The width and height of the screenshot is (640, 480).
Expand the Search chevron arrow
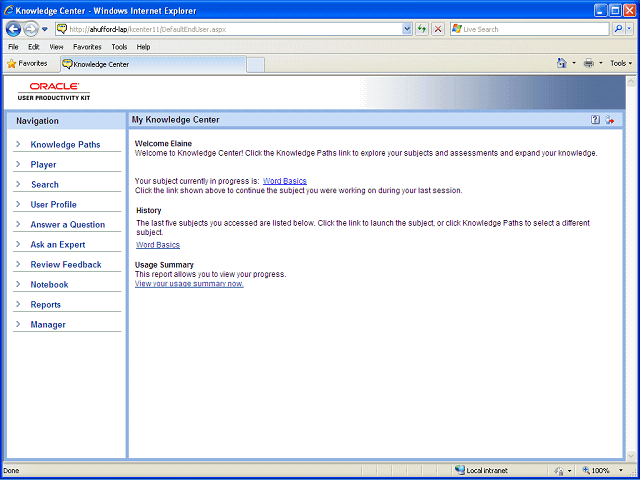[x=18, y=184]
